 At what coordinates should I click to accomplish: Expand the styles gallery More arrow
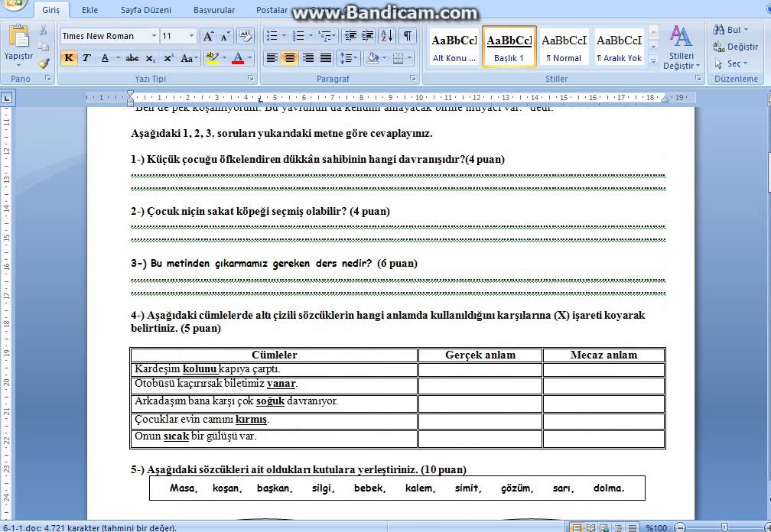tap(653, 61)
